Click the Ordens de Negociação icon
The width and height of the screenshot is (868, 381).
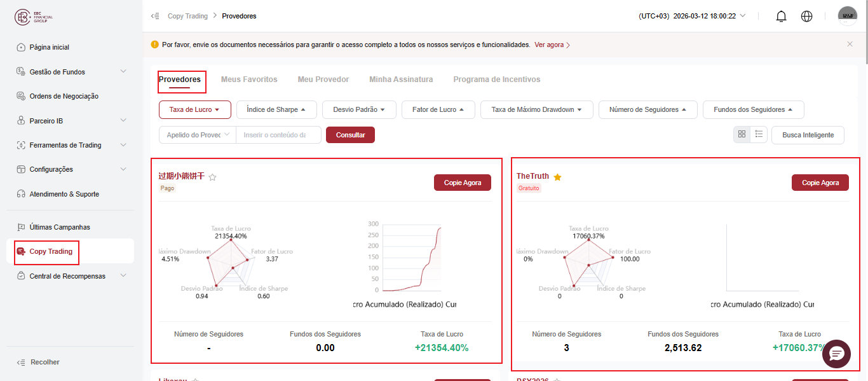[21, 96]
